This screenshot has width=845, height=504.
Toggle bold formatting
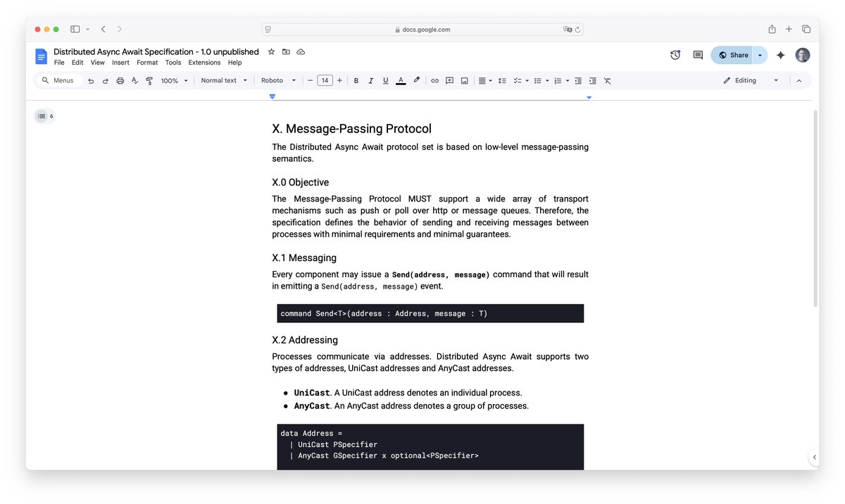(356, 80)
